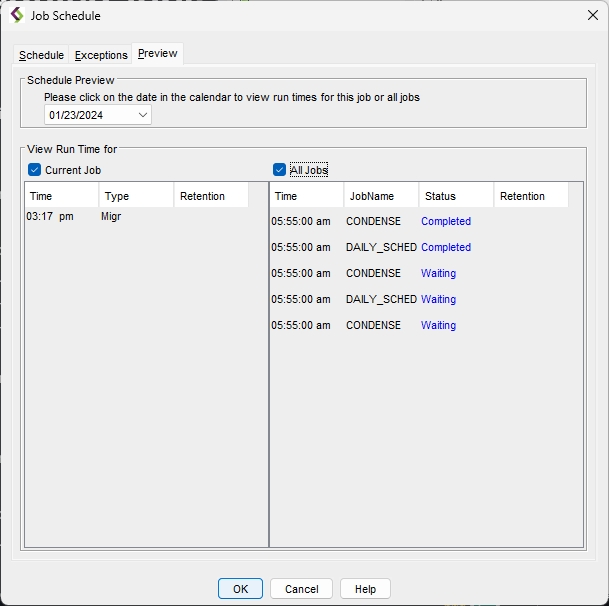
Task: Uncheck the Current Job checkbox
Action: pos(35,170)
